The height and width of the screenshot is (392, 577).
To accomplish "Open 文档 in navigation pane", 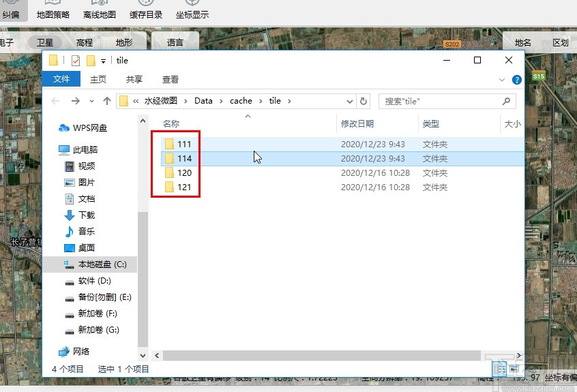I will 80,199.
